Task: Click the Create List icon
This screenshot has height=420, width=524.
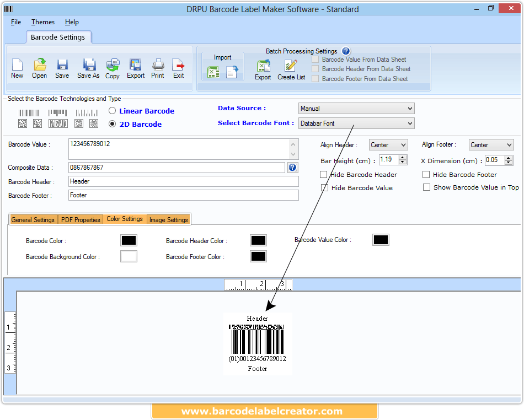Action: tap(291, 66)
